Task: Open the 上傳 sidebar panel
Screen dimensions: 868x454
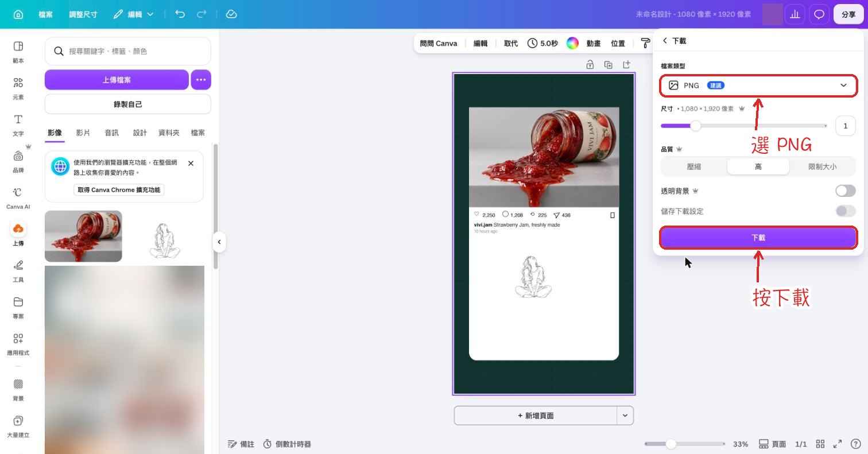Action: 18,234
